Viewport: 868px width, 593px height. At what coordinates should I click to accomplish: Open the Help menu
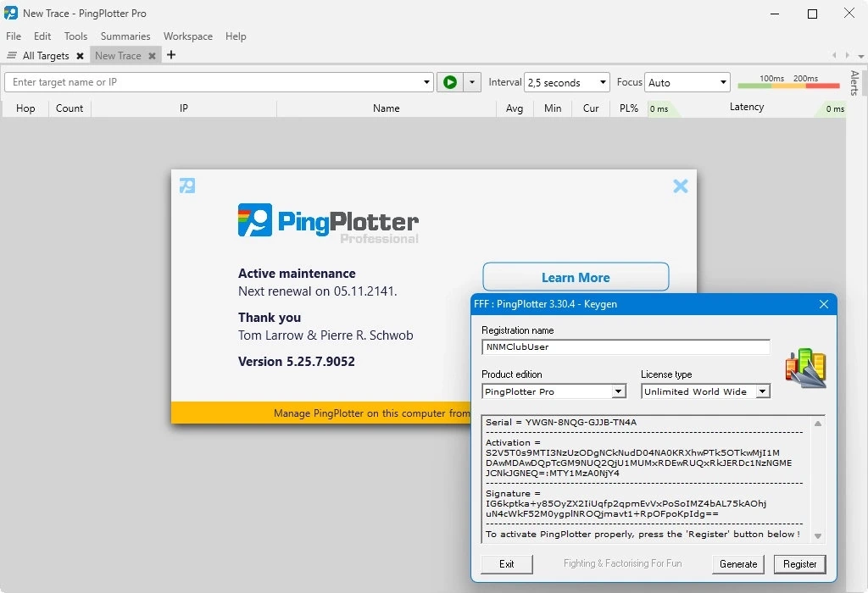[x=236, y=36]
